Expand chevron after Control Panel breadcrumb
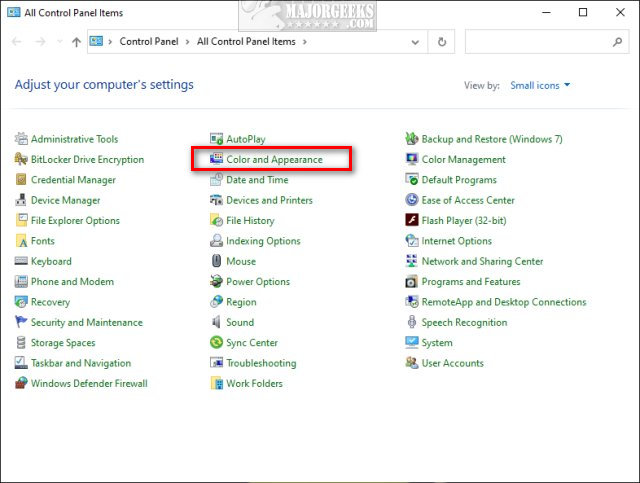This screenshot has height=483, width=640. point(188,42)
